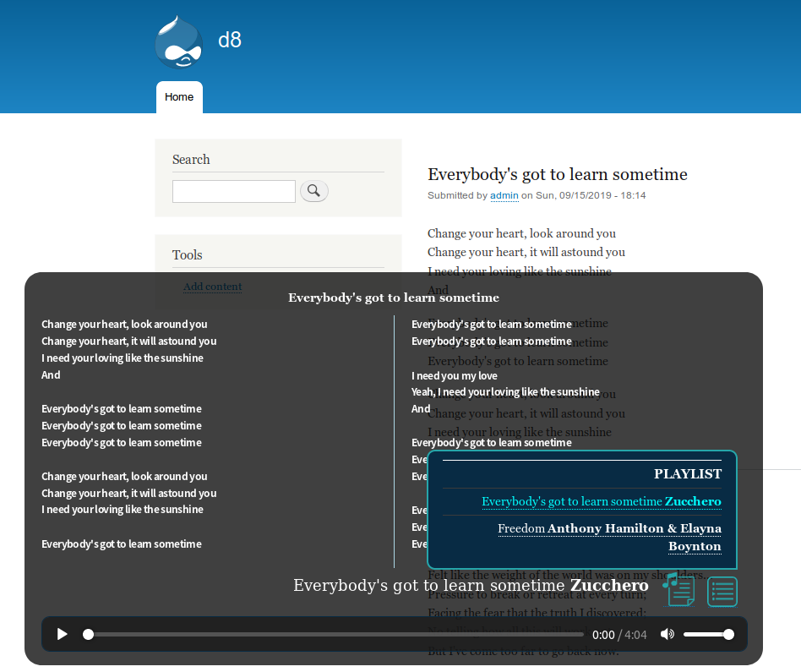Toggle the lyrics sheet icon

pos(679,590)
